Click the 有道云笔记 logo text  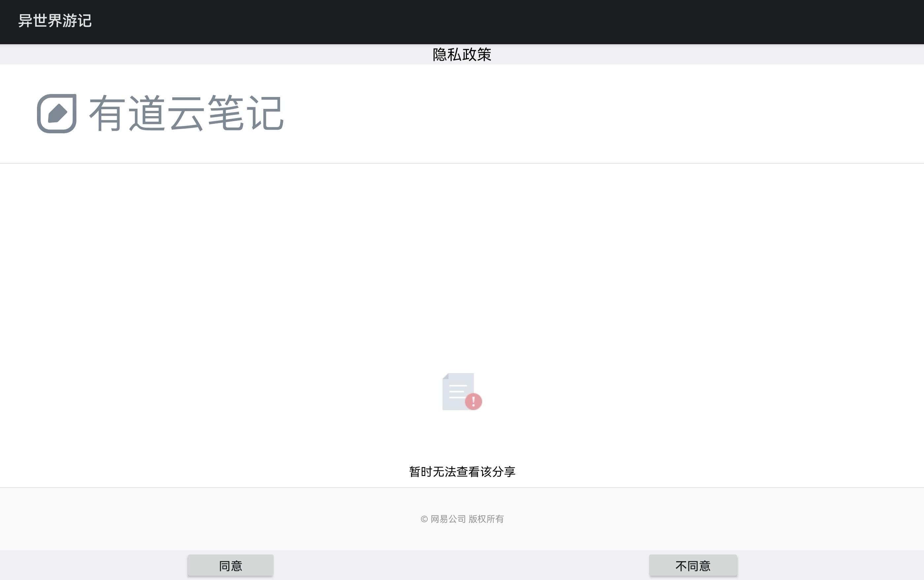[186, 113]
